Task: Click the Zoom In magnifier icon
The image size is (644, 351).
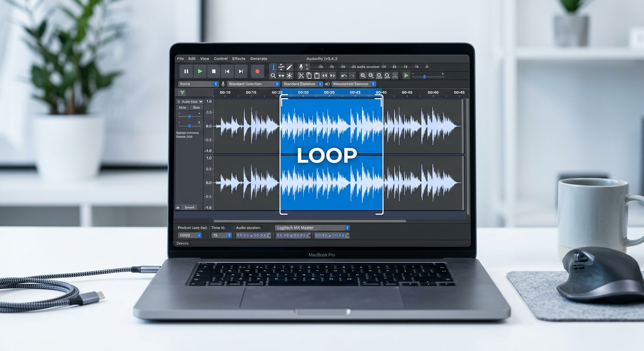Action: pos(363,76)
